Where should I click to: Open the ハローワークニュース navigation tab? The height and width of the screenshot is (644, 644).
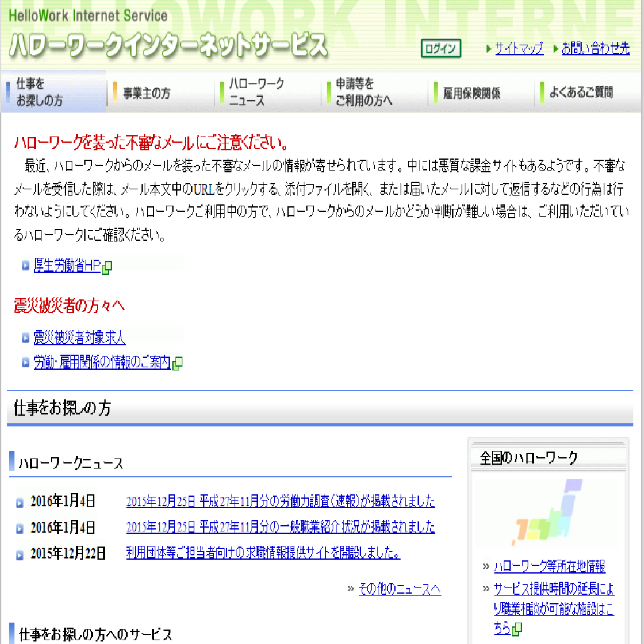(267, 92)
